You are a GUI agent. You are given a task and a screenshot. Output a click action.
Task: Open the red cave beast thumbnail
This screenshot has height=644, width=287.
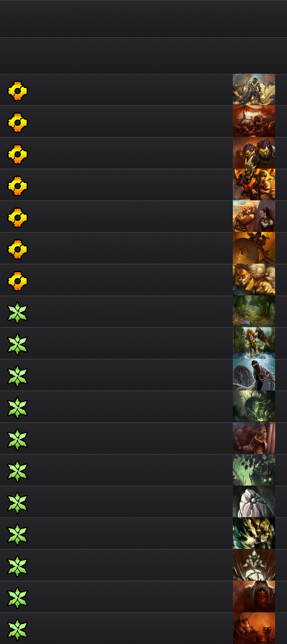tap(254, 121)
